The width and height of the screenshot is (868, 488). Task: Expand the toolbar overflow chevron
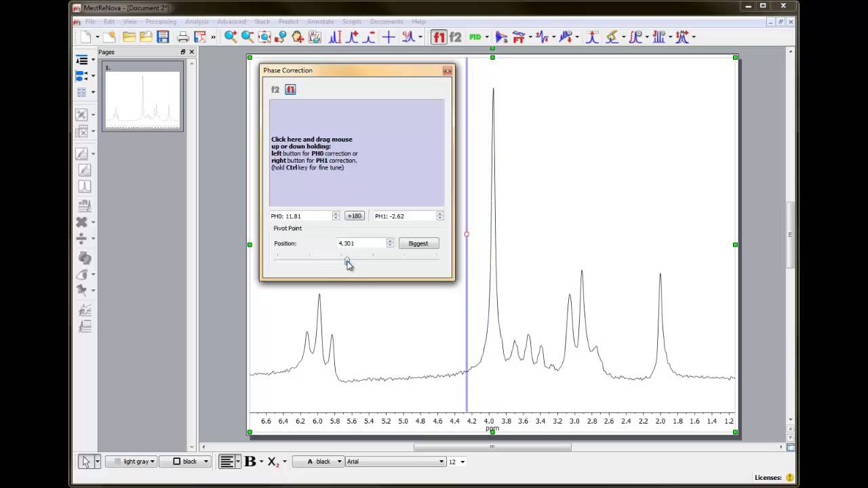coord(213,37)
